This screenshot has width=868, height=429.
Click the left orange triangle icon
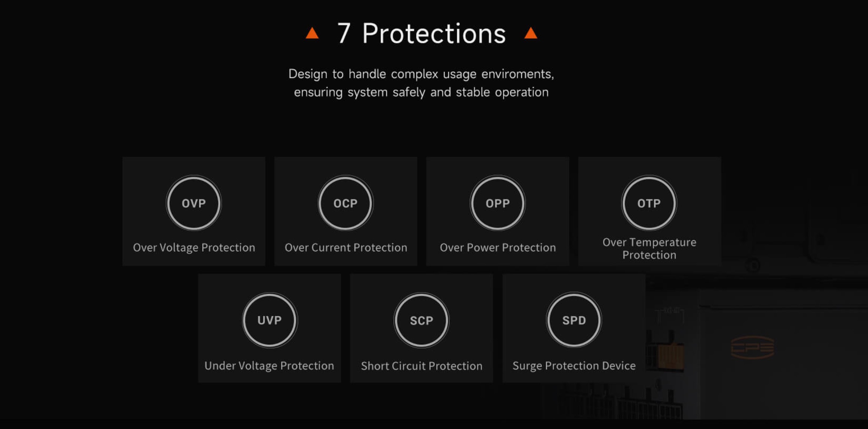312,33
